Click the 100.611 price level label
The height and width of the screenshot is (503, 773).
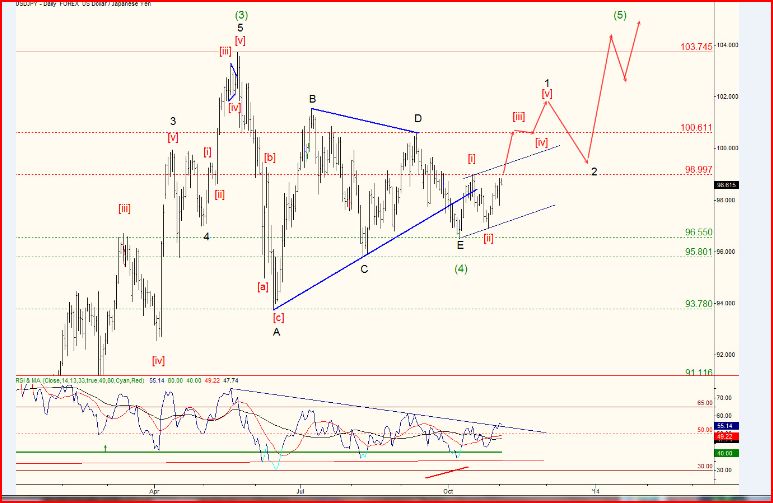coord(696,128)
